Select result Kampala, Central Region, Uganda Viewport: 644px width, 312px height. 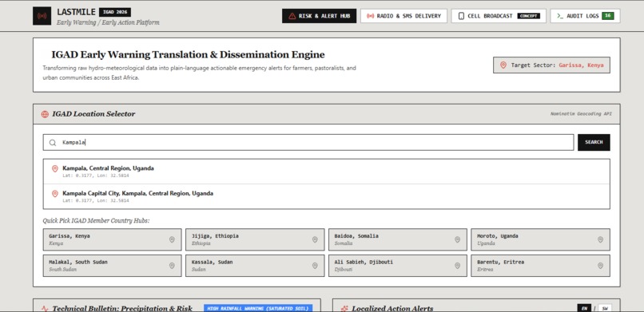[327, 172]
